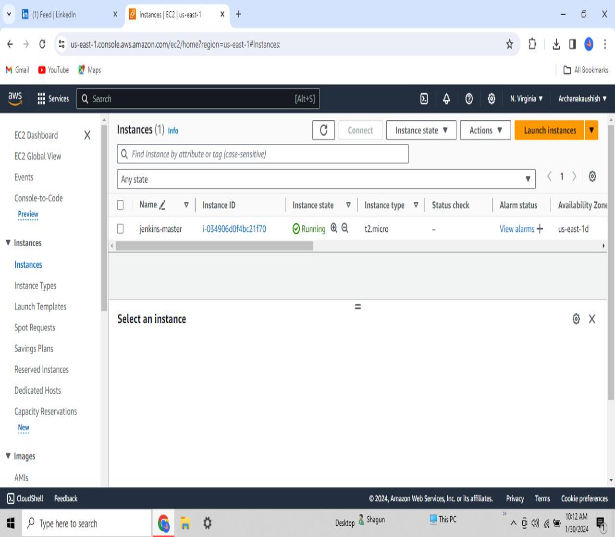Collapse the EC2 sidebar with X

click(87, 135)
